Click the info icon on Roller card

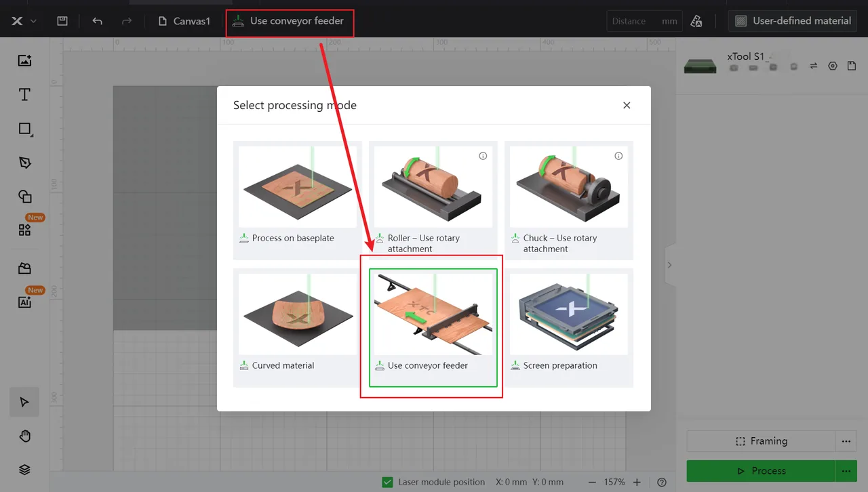coord(483,156)
